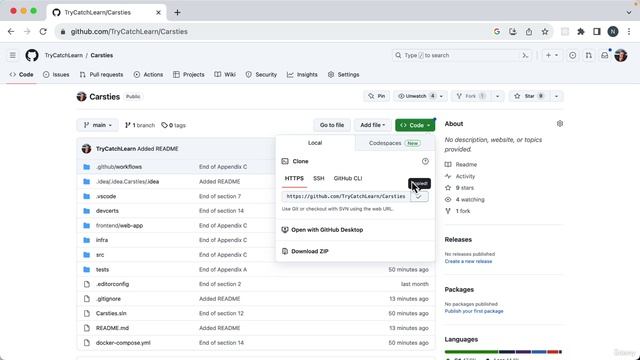Bookmark this page with the star icon
The image size is (640, 360).
click(x=545, y=31)
